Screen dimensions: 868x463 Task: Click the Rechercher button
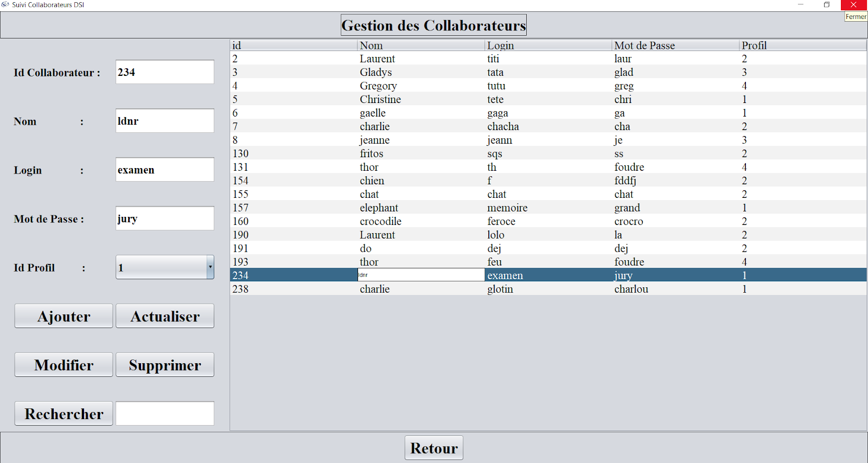click(x=63, y=414)
